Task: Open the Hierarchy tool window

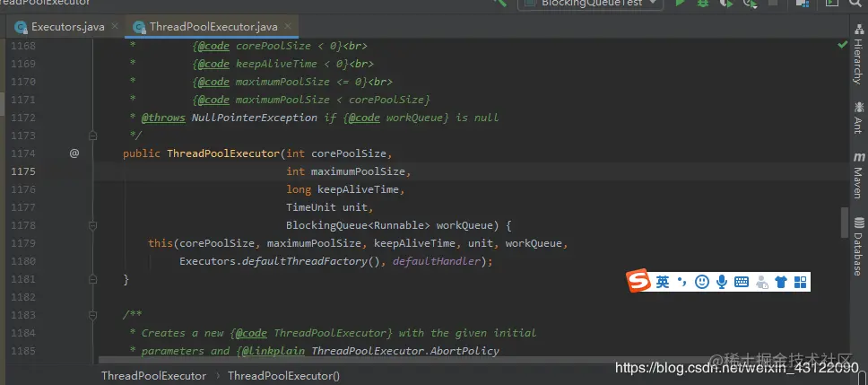Action: (859, 54)
